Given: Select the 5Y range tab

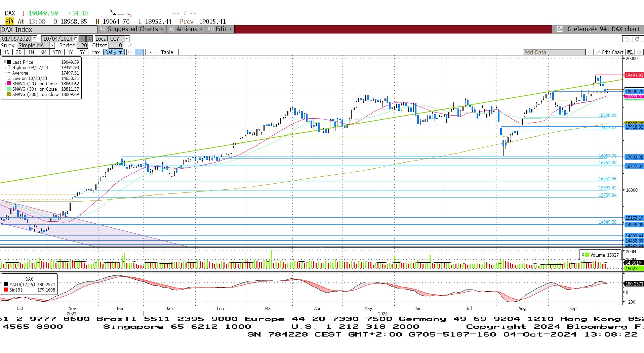Looking at the screenshot, I should pos(82,52).
